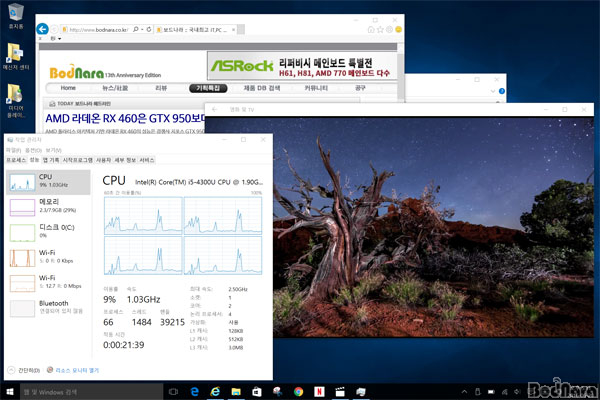Image resolution: width=600 pixels, height=400 pixels.
Task: Switch to the 프로세스 tab in Task Manager
Action: (x=16, y=160)
